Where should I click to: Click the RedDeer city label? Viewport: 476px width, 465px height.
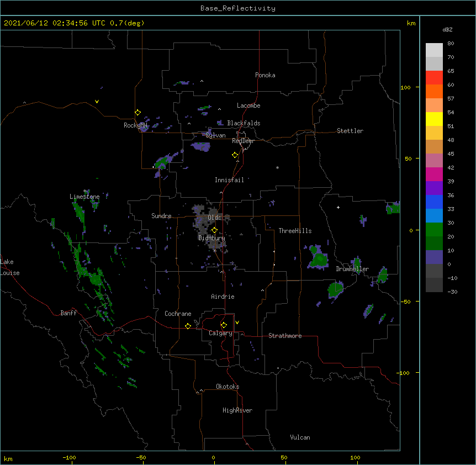pyautogui.click(x=243, y=141)
